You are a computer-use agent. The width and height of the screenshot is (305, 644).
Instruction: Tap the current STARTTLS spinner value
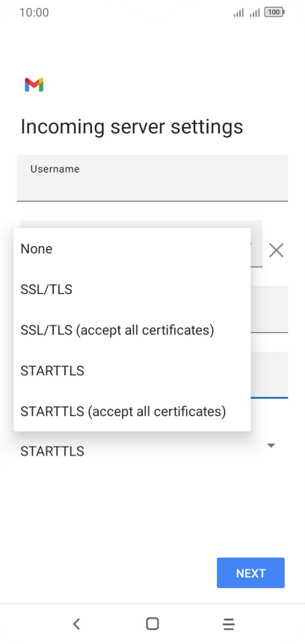(52, 451)
